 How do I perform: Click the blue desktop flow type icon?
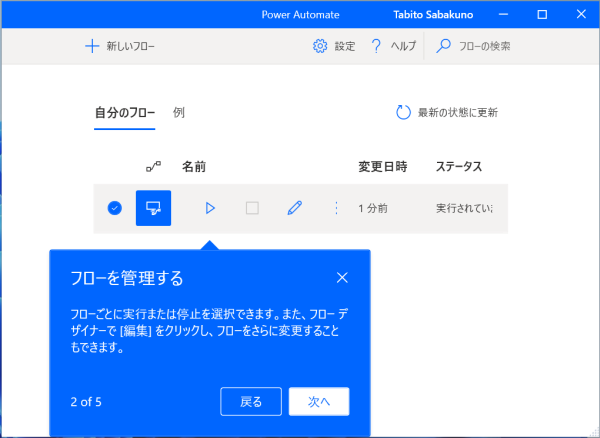(153, 208)
